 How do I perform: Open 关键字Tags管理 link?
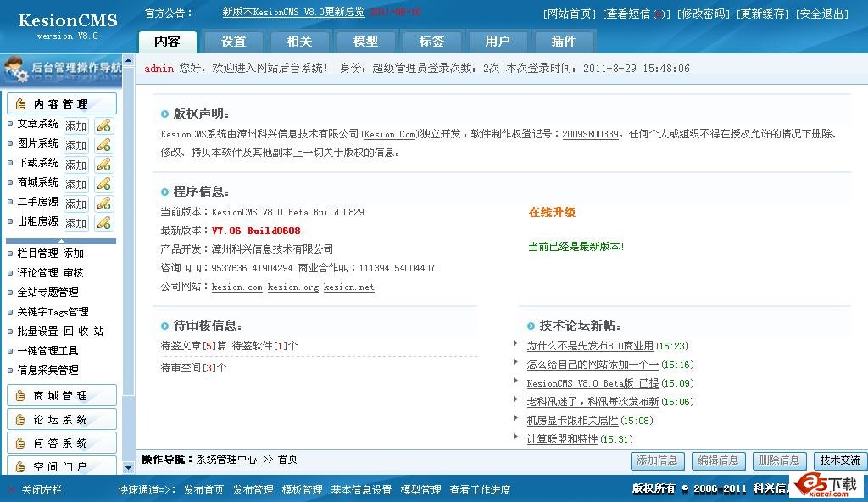point(53,312)
